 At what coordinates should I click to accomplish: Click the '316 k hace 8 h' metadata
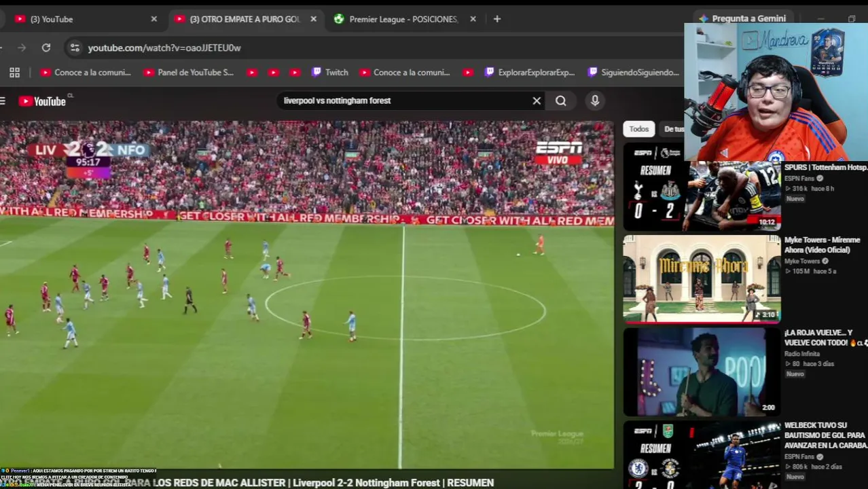810,189
